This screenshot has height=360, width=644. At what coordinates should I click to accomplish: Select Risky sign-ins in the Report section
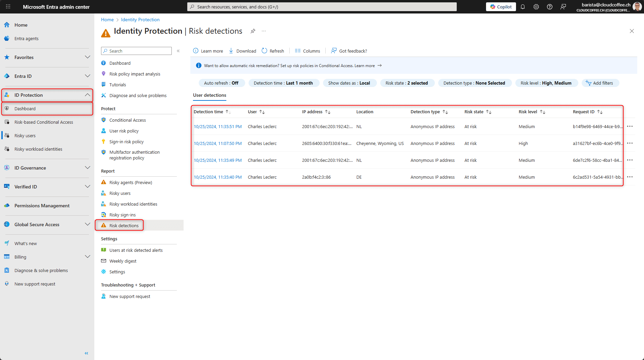[123, 215]
